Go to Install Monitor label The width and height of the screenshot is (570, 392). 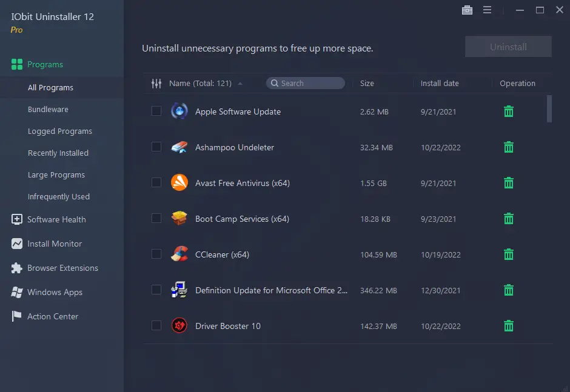pyautogui.click(x=55, y=244)
